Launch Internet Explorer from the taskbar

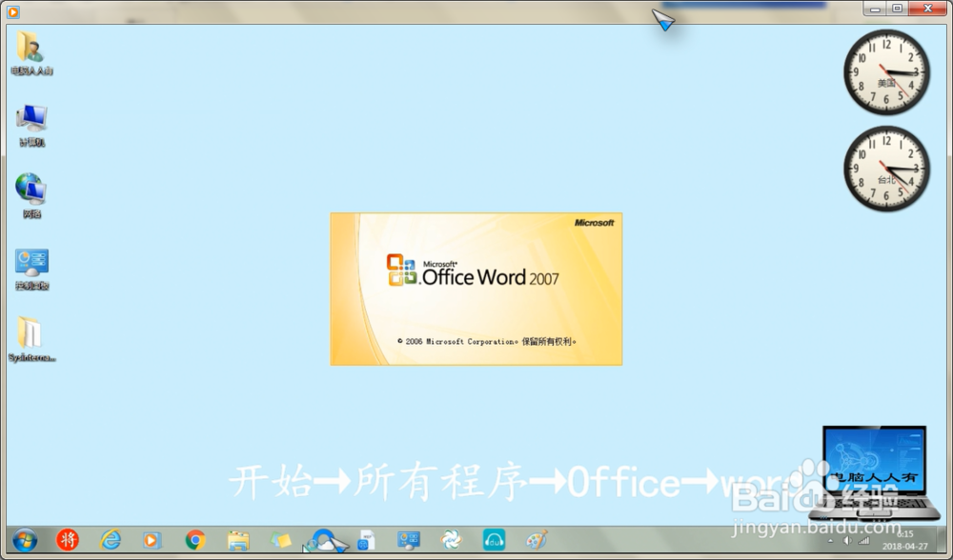110,539
